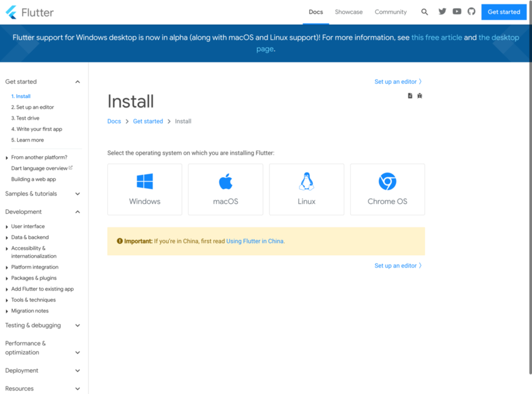Open the search magnifier icon
This screenshot has height=394, width=532.
pos(424,12)
